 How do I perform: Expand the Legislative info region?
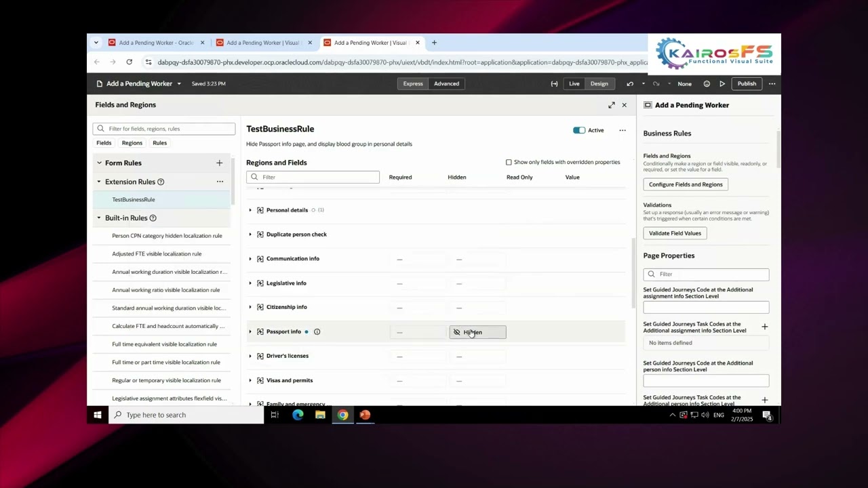(250, 283)
